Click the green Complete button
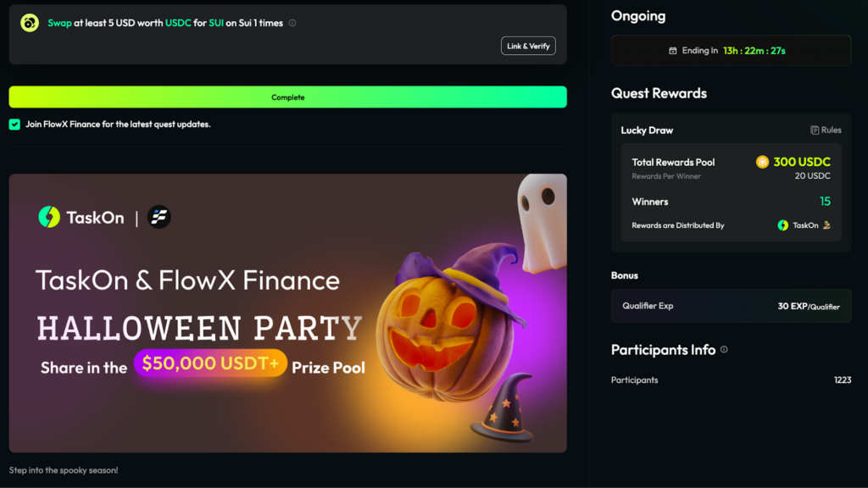868x488 pixels. 288,97
